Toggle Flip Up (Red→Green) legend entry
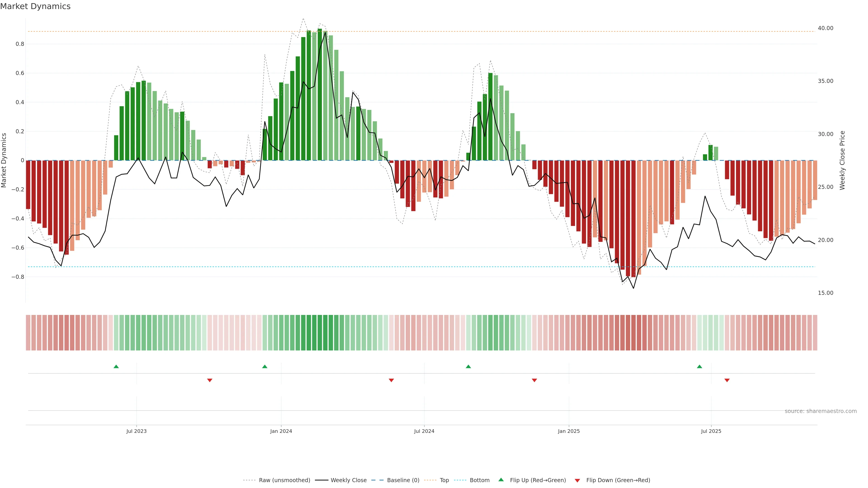This screenshot has width=868, height=488. tap(538, 480)
